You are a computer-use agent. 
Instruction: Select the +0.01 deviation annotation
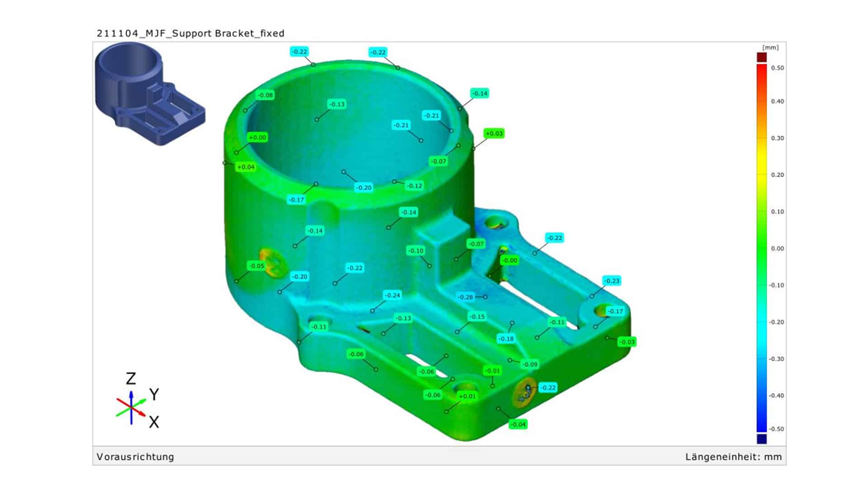467,396
